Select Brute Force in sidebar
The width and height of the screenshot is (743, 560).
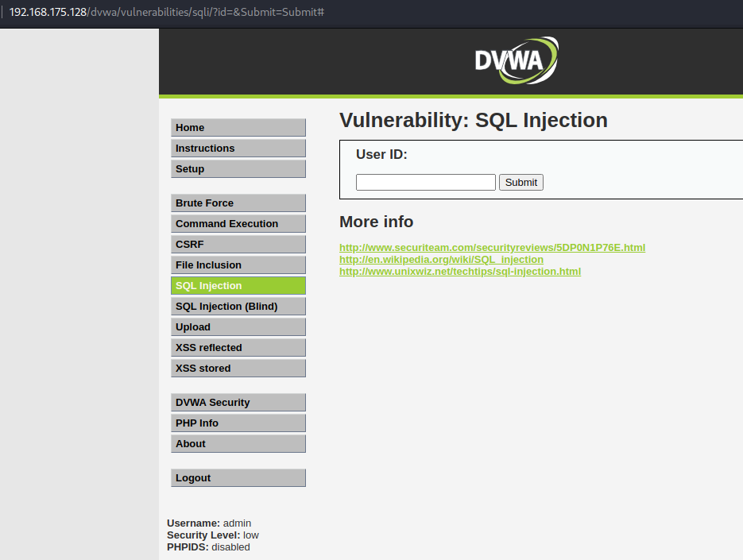pos(238,203)
